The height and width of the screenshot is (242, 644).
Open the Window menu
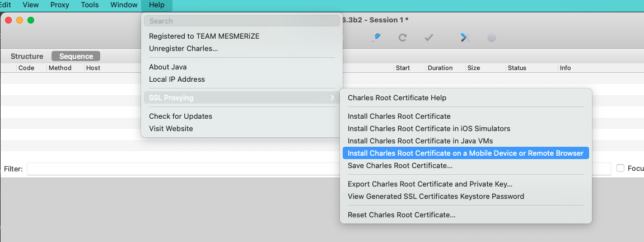click(x=124, y=5)
